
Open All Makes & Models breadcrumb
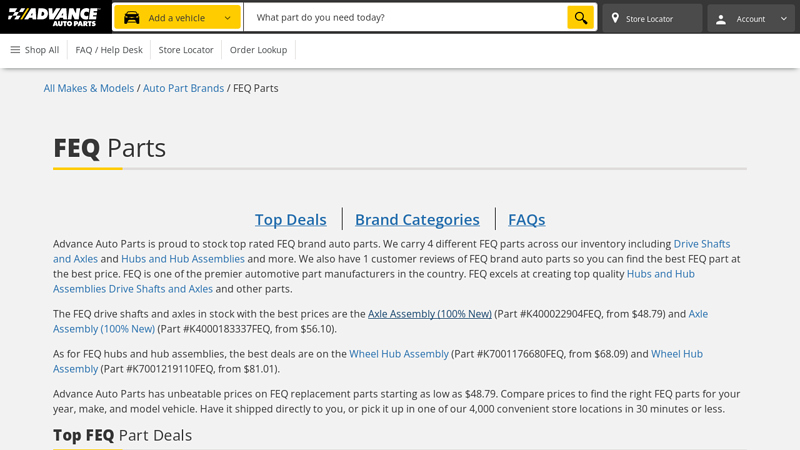pyautogui.click(x=89, y=88)
